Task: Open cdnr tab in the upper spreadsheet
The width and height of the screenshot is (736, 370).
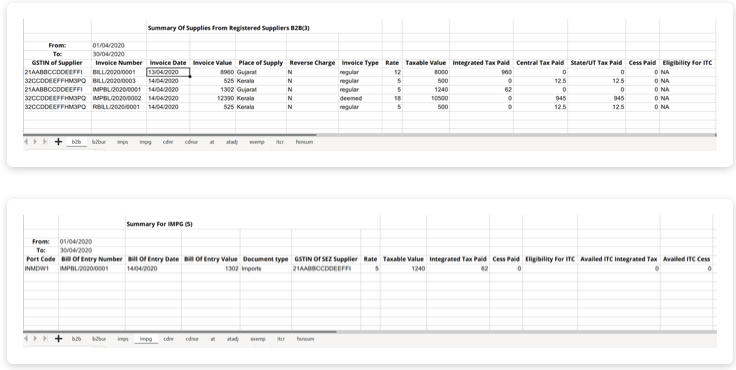Action: pyautogui.click(x=168, y=142)
